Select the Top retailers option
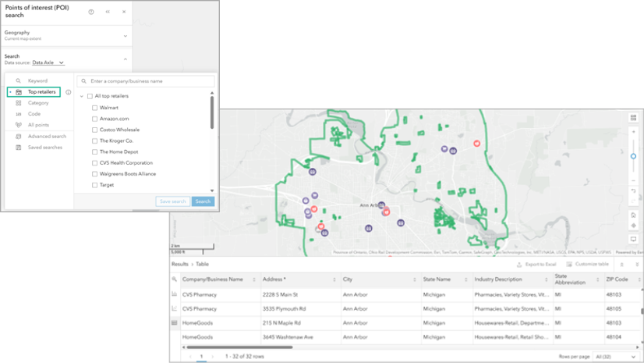The height and width of the screenshot is (363, 644). (x=34, y=92)
